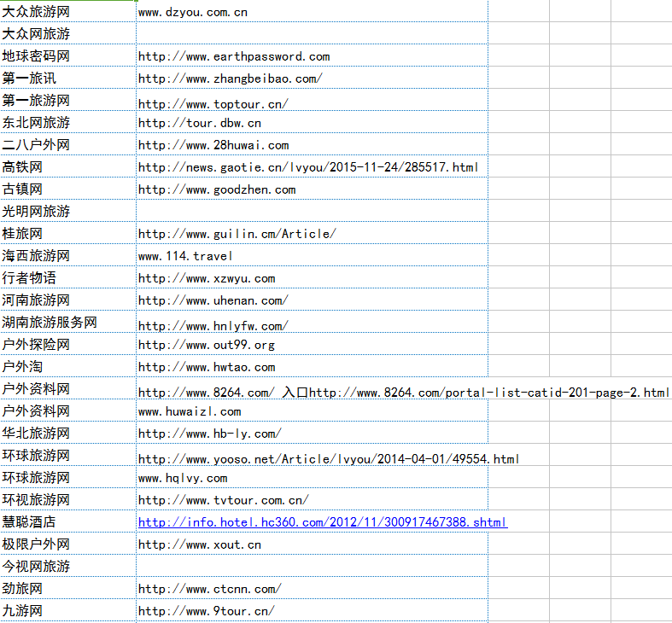This screenshot has width=672, height=623.
Task: Select the 第一旅讯 cell
Action: coord(67,78)
